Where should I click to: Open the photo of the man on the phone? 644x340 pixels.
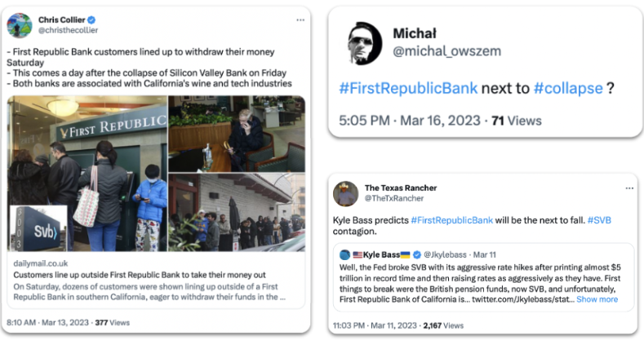point(237,134)
